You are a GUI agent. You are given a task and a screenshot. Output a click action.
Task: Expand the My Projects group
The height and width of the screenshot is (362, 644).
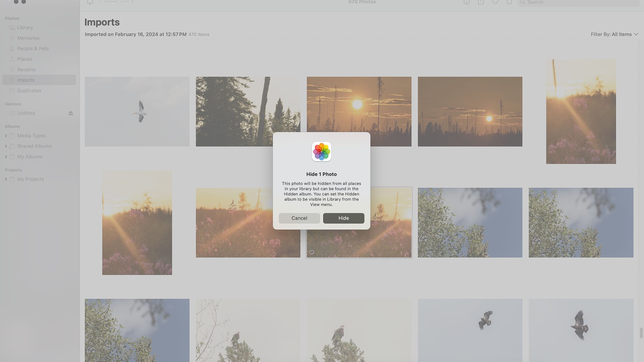coord(6,179)
